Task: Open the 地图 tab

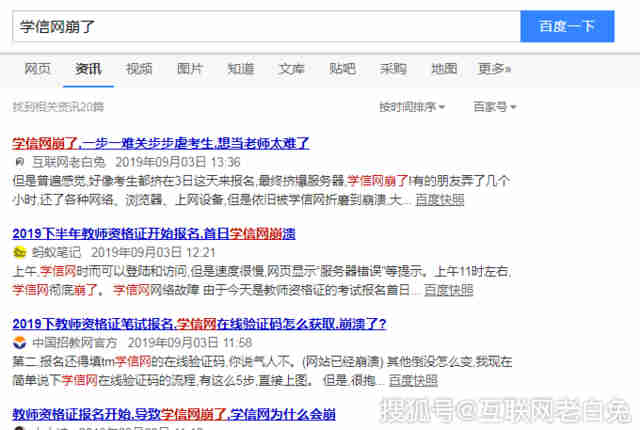Action: coord(444,69)
